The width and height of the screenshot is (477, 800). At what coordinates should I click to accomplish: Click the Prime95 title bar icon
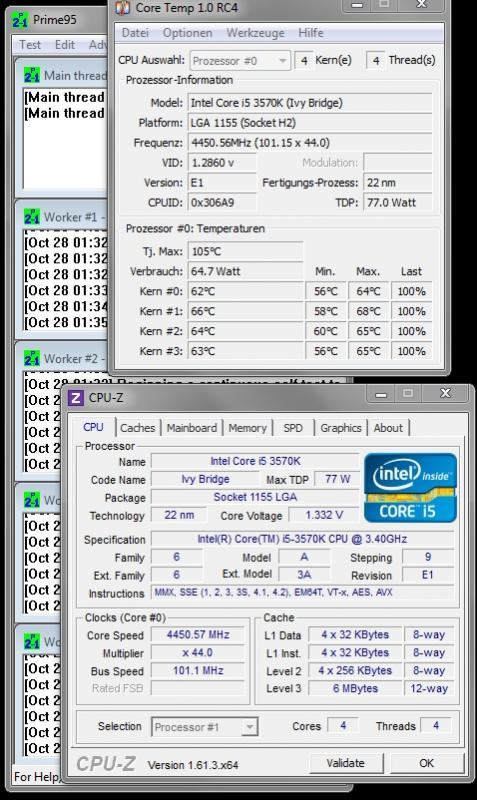pyautogui.click(x=20, y=20)
